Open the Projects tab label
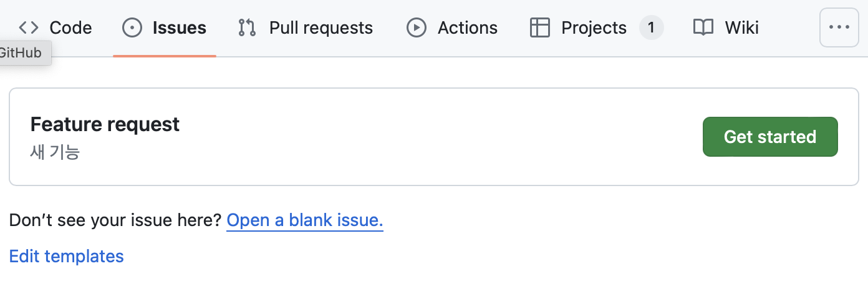The image size is (868, 286). tap(594, 27)
